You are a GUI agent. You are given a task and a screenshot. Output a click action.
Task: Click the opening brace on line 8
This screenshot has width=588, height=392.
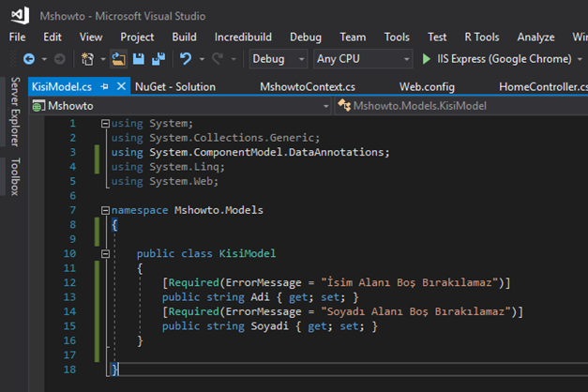click(x=114, y=225)
